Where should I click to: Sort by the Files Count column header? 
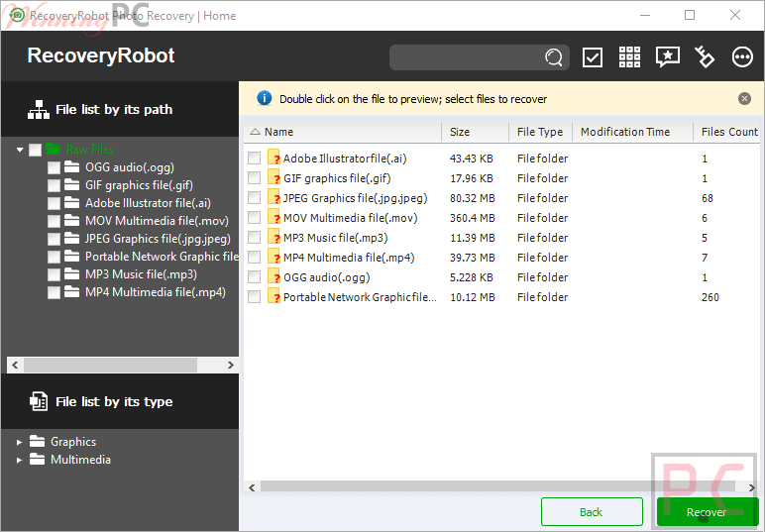coord(729,132)
